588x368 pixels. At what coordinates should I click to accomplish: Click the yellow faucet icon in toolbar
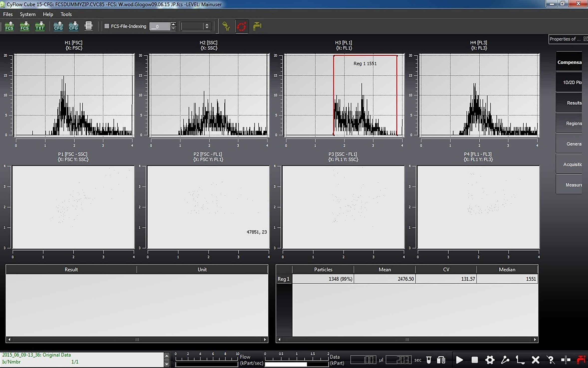point(257,26)
